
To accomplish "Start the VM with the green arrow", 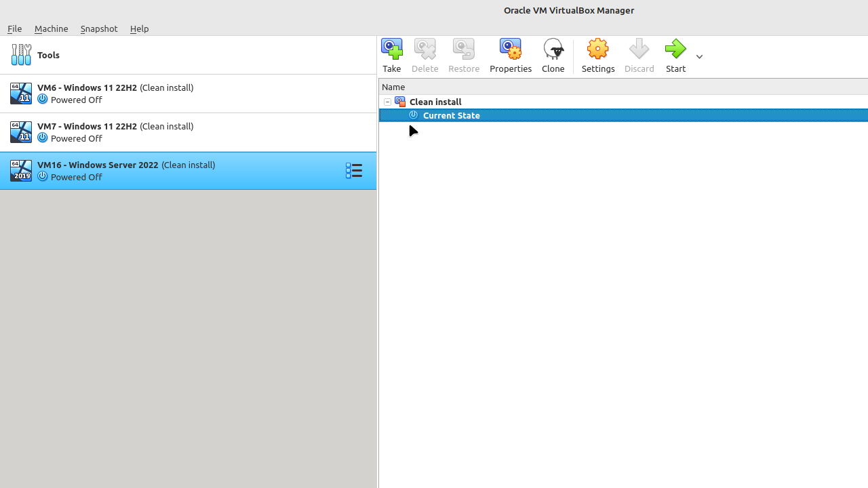I will click(675, 49).
